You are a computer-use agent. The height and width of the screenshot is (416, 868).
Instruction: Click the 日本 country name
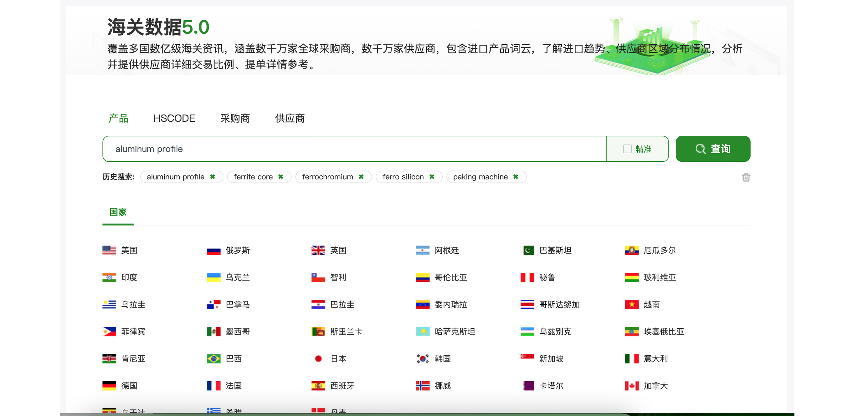pyautogui.click(x=338, y=358)
